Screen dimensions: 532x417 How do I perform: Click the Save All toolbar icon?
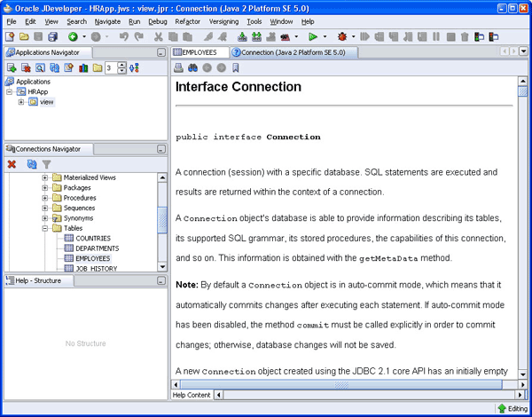[x=52, y=36]
